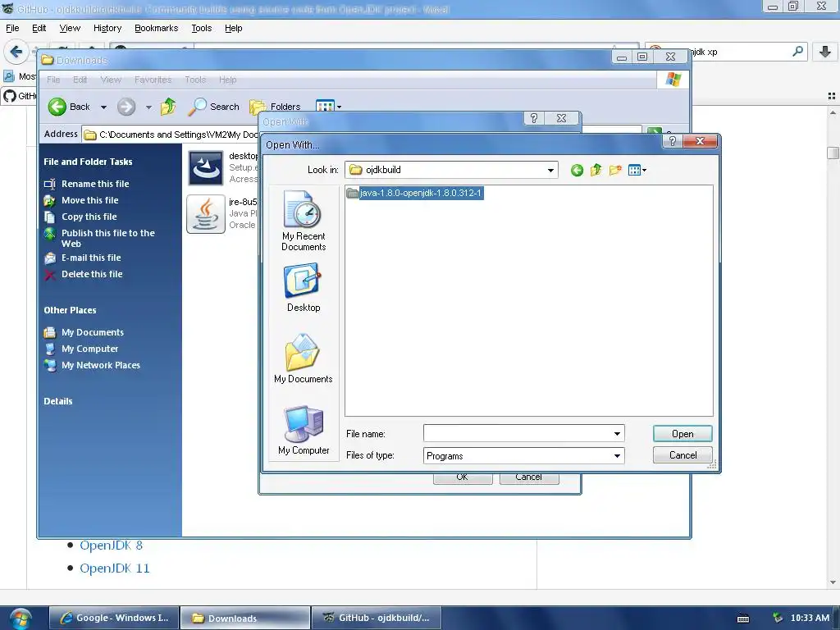
Task: Switch to GitHub - ojdkbuild taskbar button
Action: pyautogui.click(x=376, y=618)
